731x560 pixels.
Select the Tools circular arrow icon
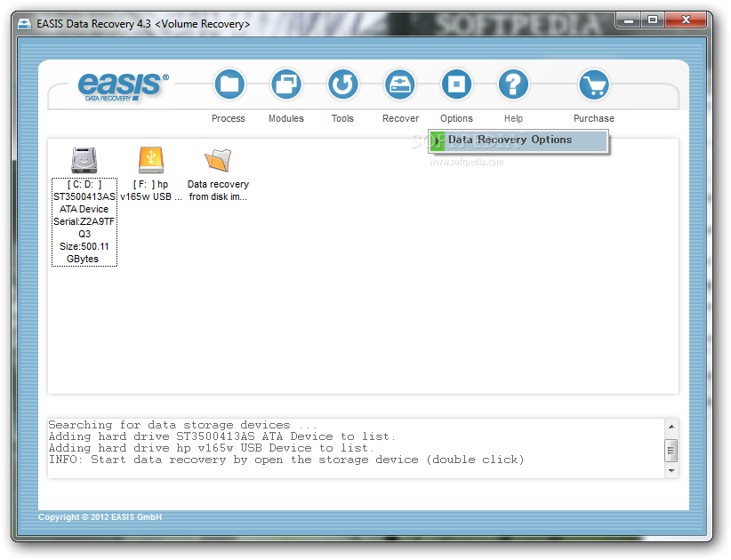point(342,84)
